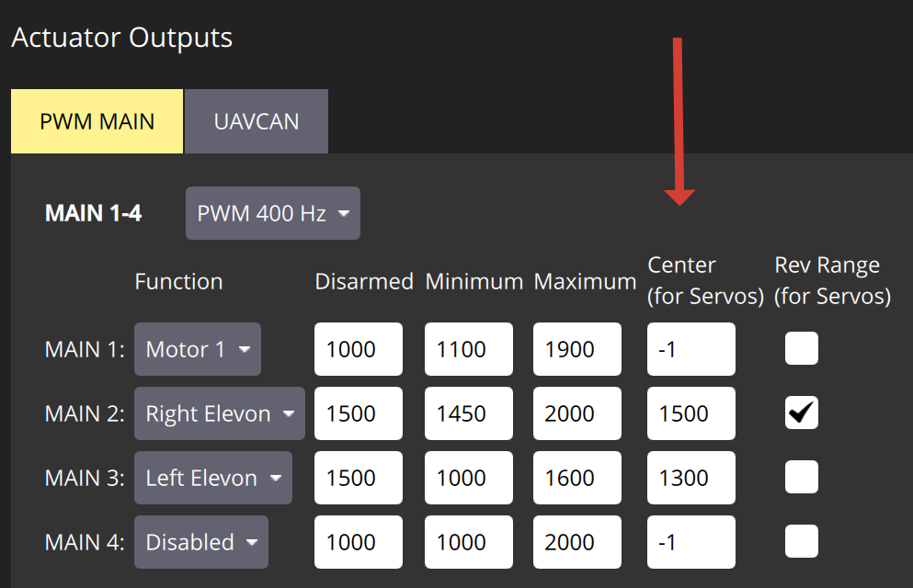Change the Left Elevon function selector
The height and width of the screenshot is (588, 913).
[212, 478]
